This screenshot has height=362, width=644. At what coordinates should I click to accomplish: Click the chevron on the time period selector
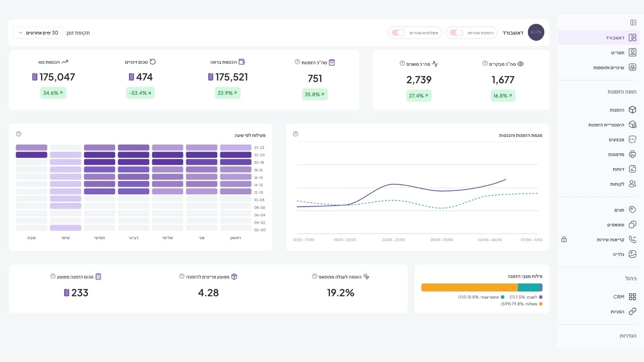(21, 33)
